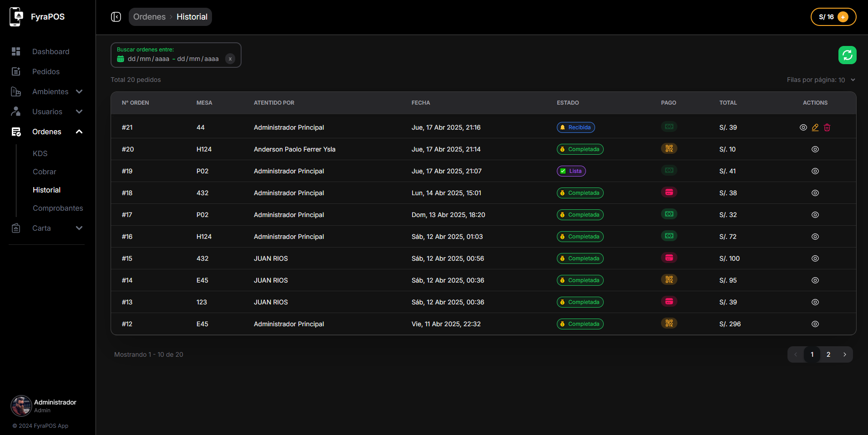
Task: Click the QR payment icon for order #14
Action: [669, 279]
